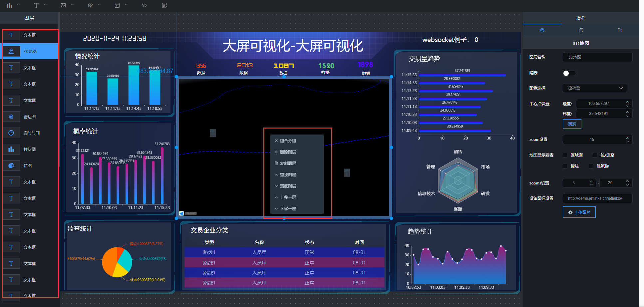The image size is (644, 307).
Task: Select 删除图层 in the context menu
Action: (x=288, y=152)
